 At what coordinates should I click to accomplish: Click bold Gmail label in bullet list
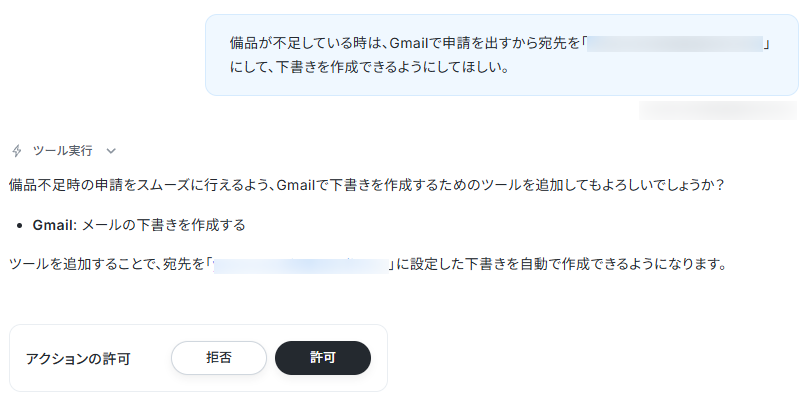pyautogui.click(x=55, y=225)
